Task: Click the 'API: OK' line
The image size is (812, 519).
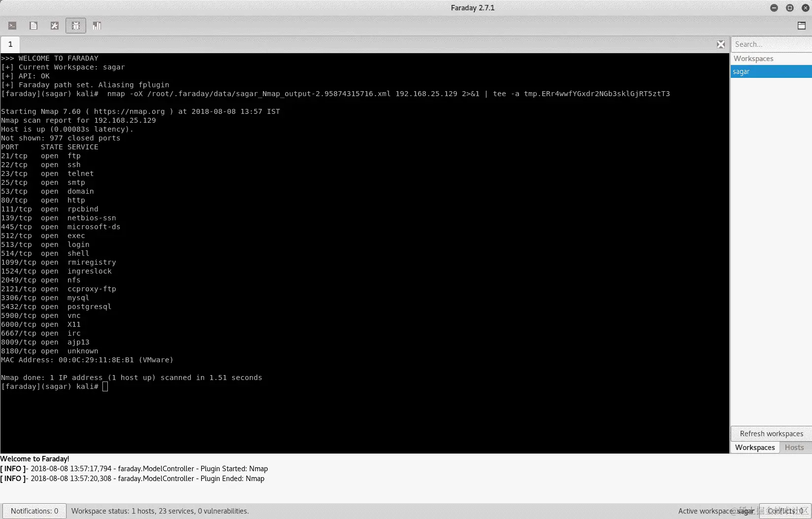Action: pos(25,76)
